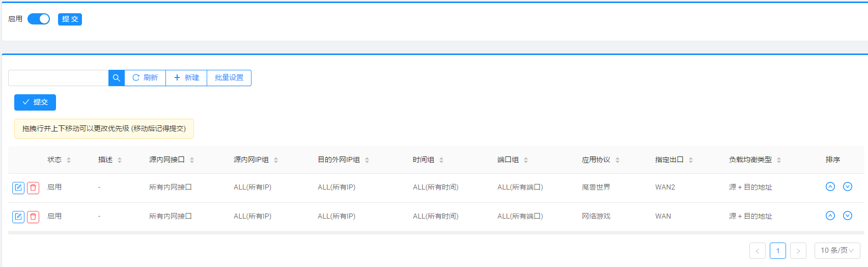Sort by 指定出口 column header
Screen dimensions: 868x267
tap(674, 160)
